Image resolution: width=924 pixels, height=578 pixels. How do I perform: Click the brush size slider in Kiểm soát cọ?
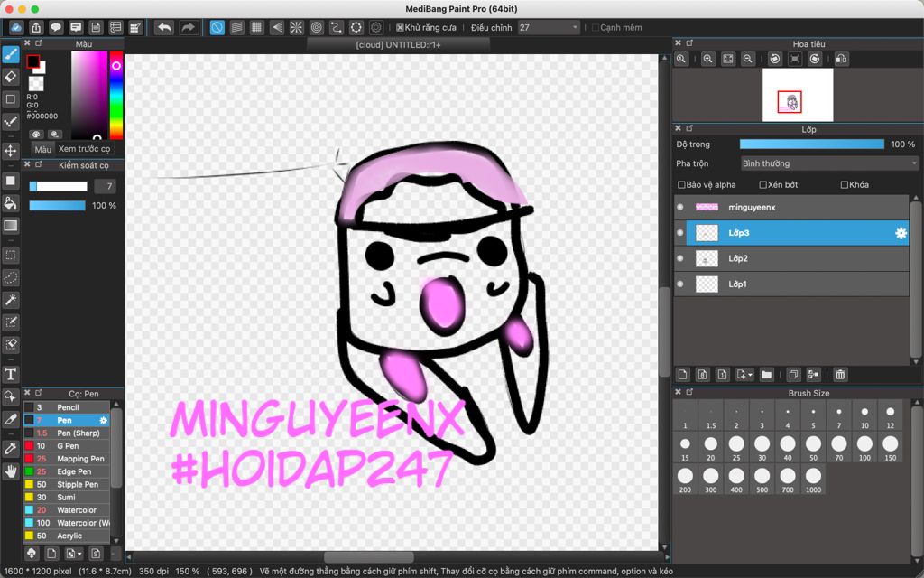point(58,186)
